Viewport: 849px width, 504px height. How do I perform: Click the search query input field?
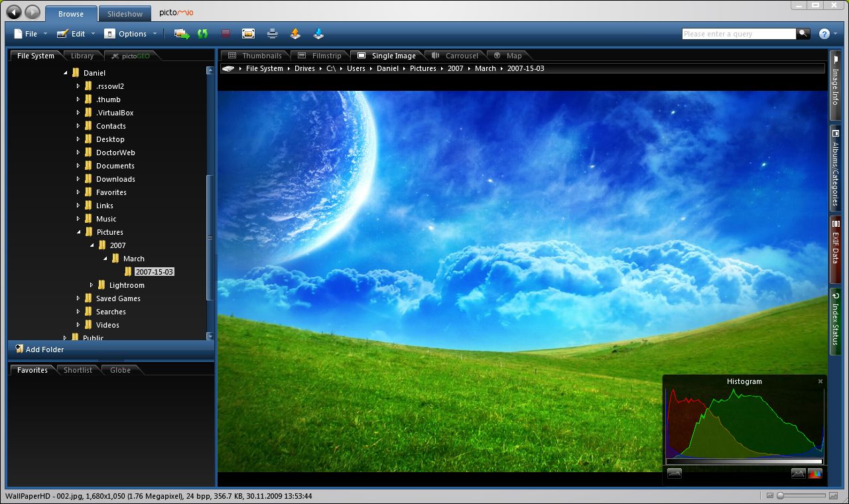739,33
